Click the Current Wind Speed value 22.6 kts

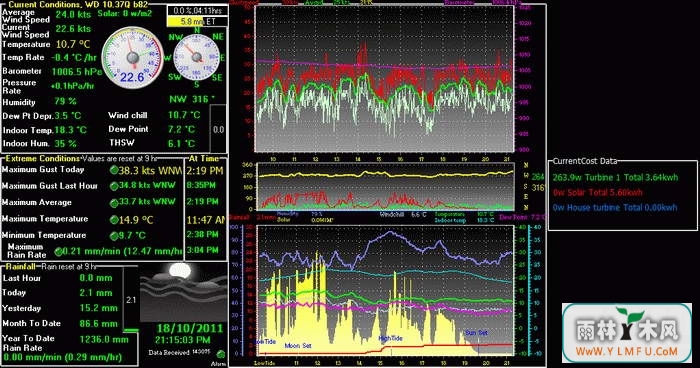[x=73, y=29]
